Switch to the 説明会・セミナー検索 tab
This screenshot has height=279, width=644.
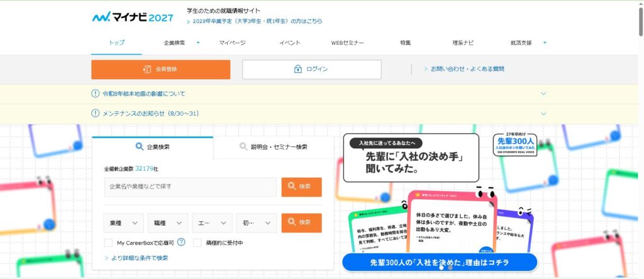click(274, 146)
